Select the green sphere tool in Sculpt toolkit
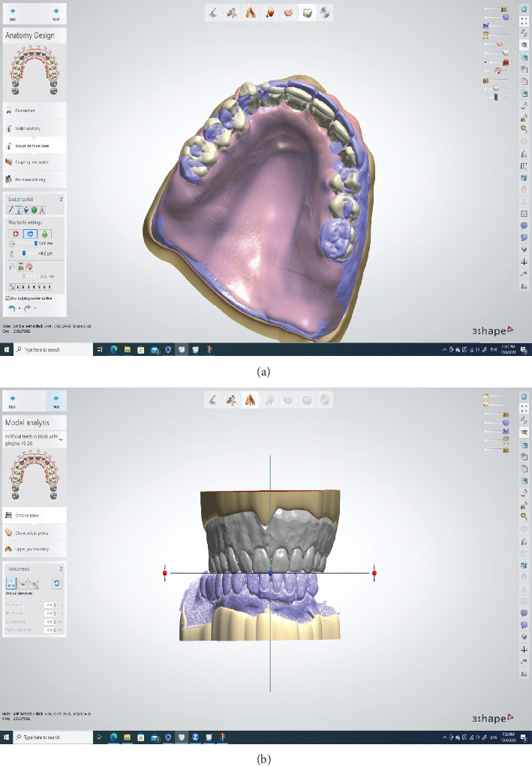The image size is (532, 766). [x=35, y=210]
